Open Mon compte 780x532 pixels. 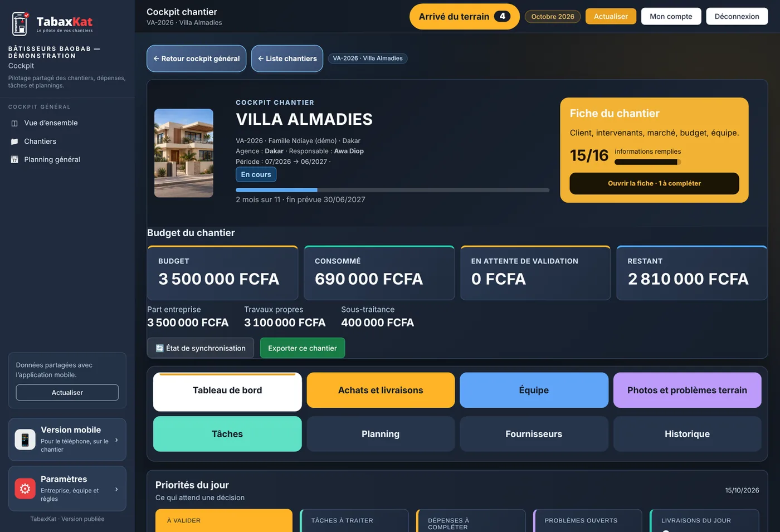[x=671, y=17]
